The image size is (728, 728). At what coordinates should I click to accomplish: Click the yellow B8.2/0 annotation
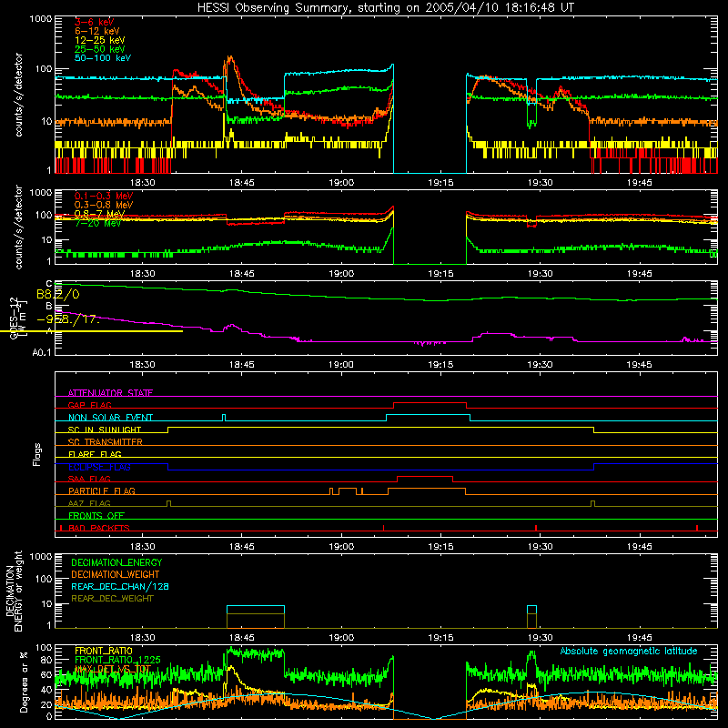(58, 294)
